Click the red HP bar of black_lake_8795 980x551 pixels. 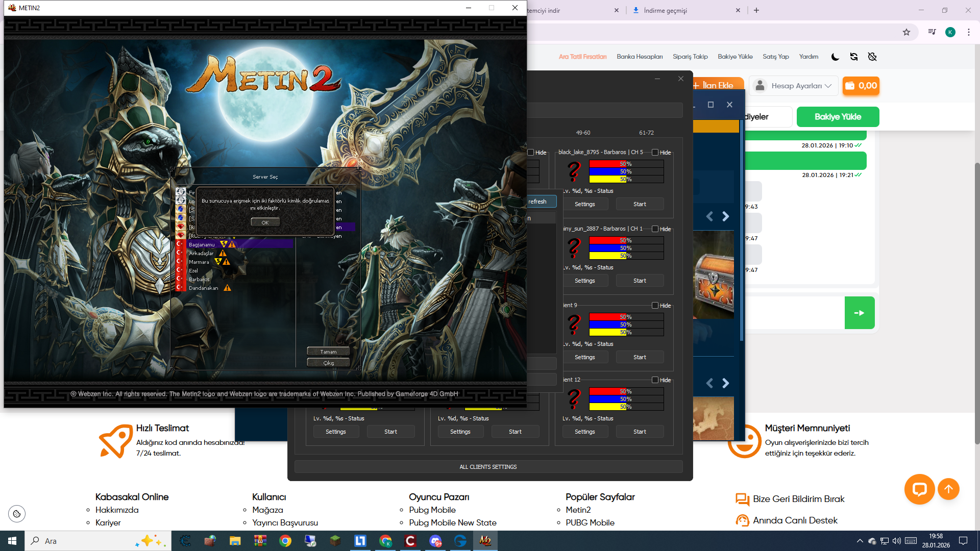pyautogui.click(x=626, y=164)
